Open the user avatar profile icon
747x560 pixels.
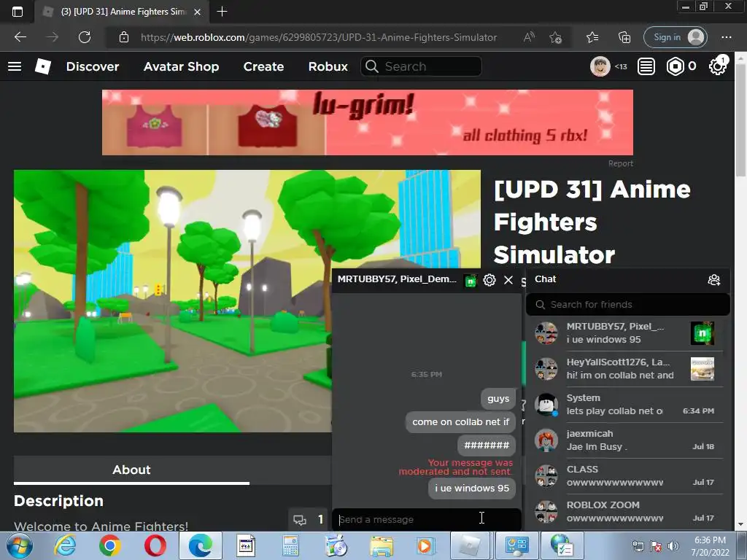pos(600,66)
